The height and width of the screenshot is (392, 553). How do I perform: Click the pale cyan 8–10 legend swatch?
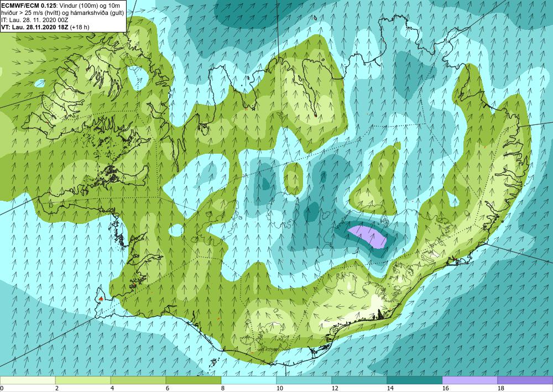pos(249,380)
